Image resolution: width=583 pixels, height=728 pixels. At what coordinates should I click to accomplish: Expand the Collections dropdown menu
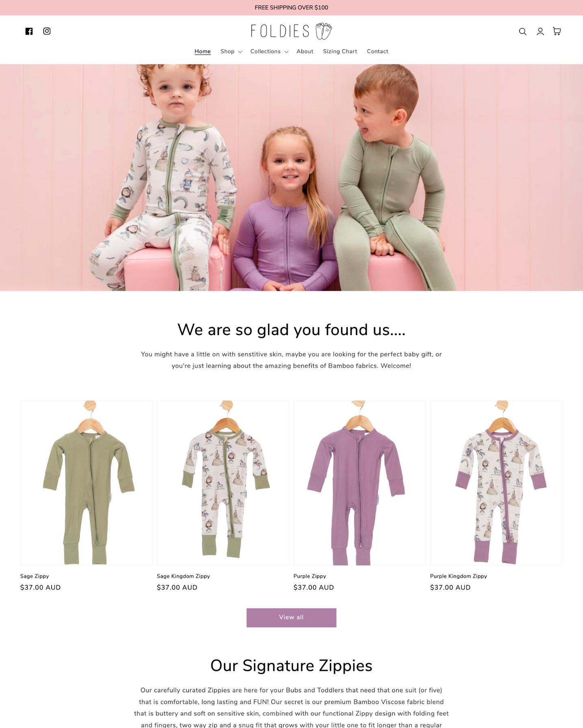click(269, 52)
